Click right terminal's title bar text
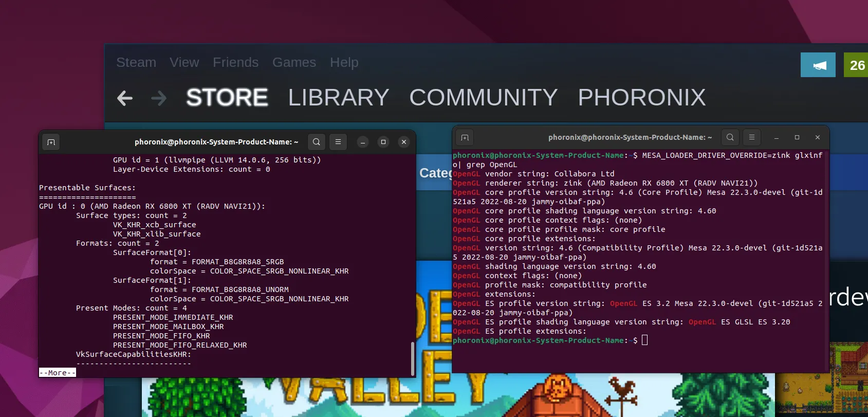 point(630,137)
